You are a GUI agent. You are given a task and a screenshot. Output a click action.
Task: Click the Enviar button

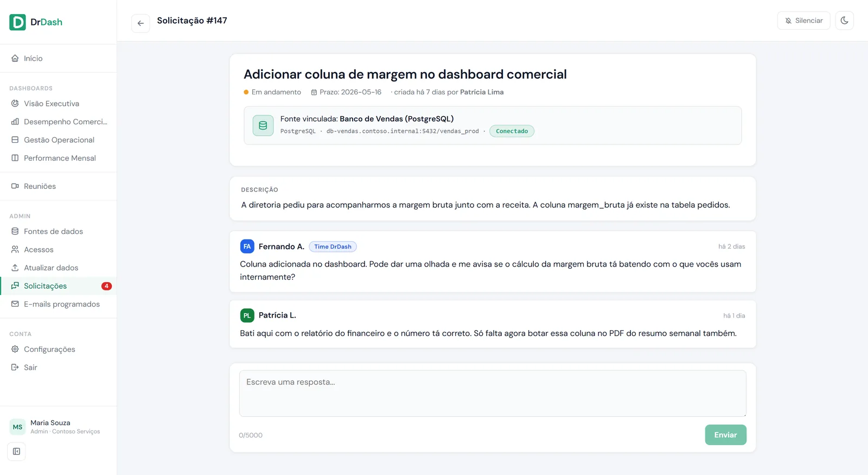tap(725, 435)
